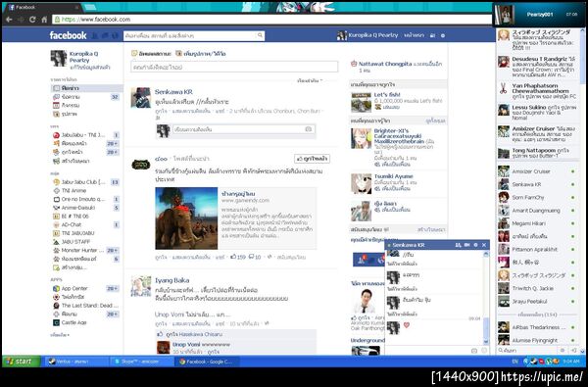The width and height of the screenshot is (588, 387).
Task: Chat with Som FamChy in sidebar
Action: (537, 197)
